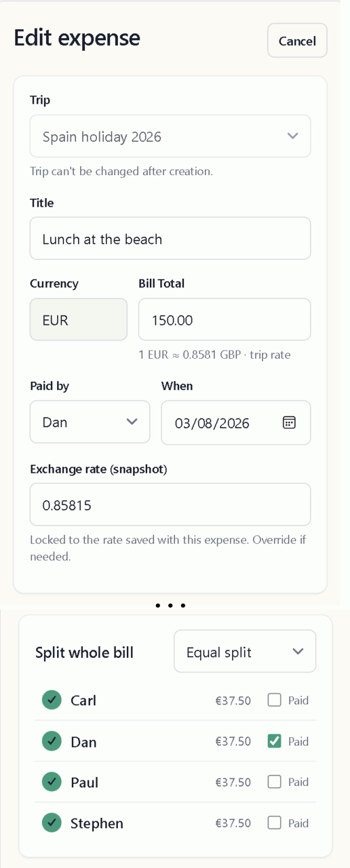The height and width of the screenshot is (868, 350).
Task: Select the When date field
Action: pos(236,422)
